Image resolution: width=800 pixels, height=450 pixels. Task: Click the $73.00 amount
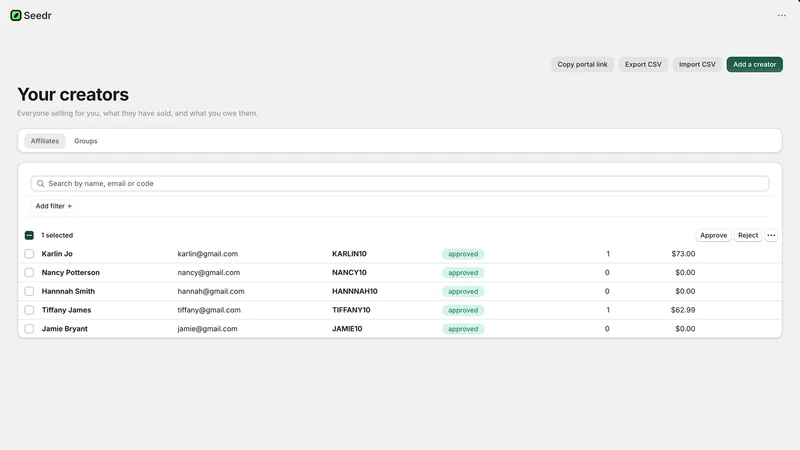[683, 254]
